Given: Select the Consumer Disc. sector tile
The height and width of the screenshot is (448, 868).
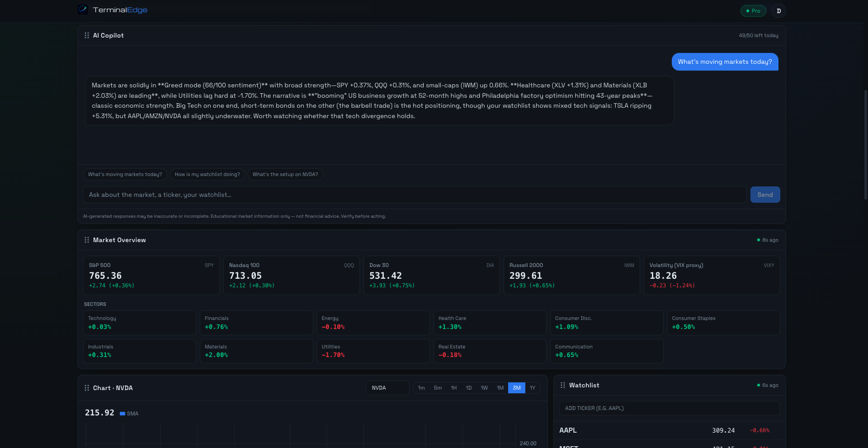Looking at the screenshot, I should tap(607, 323).
